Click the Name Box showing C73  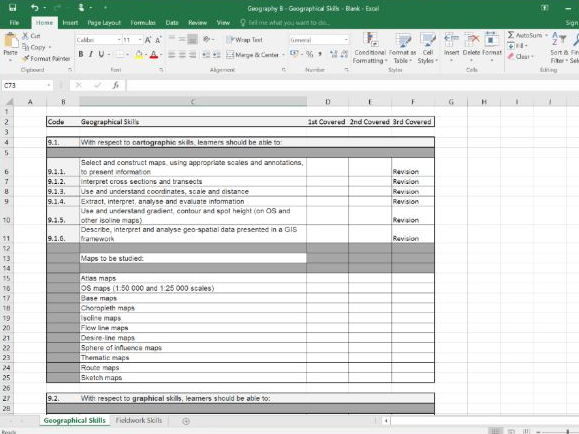pyautogui.click(x=24, y=85)
